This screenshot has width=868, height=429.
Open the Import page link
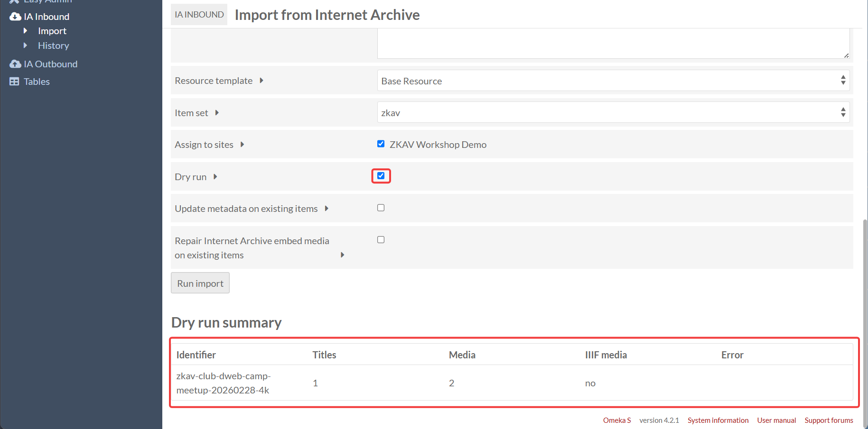click(52, 31)
